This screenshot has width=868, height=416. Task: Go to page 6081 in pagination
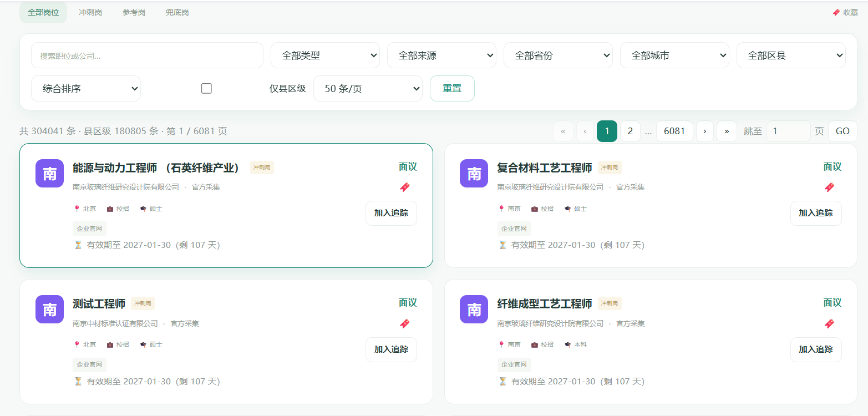[x=674, y=131]
